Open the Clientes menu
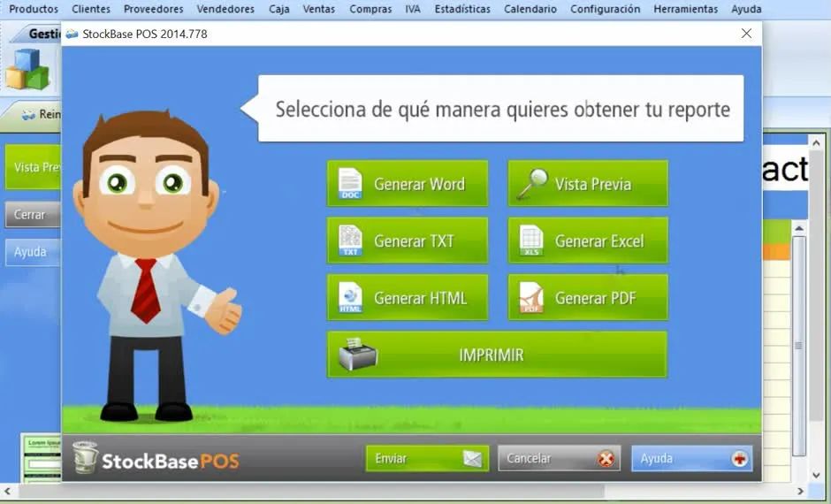Viewport: 831px width, 504px height. click(91, 9)
